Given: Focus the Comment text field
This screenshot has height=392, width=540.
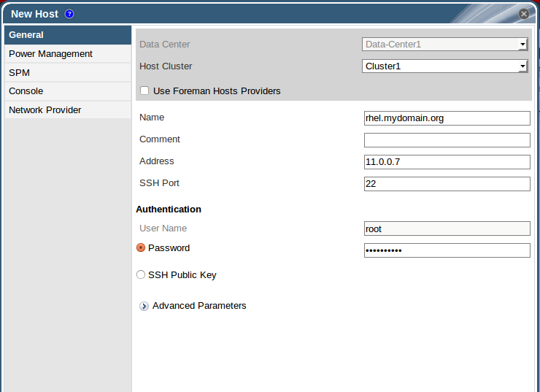Looking at the screenshot, I should click(x=447, y=140).
